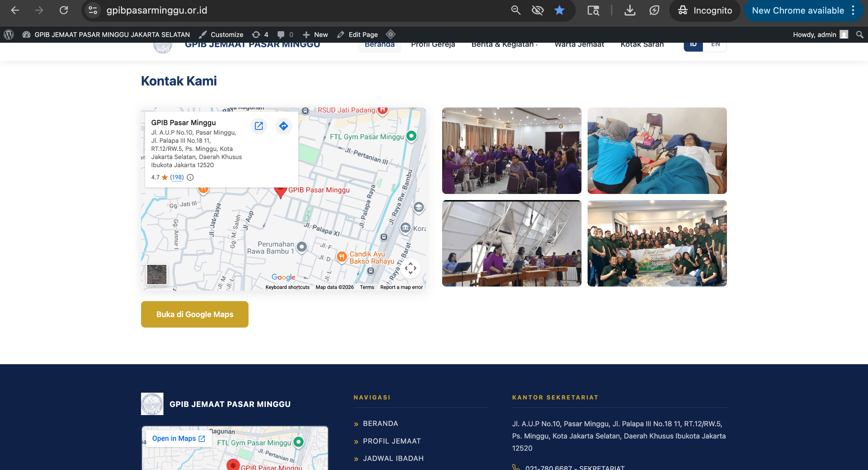Select the FTL Gym Pasar Minggu map marker

click(411, 136)
